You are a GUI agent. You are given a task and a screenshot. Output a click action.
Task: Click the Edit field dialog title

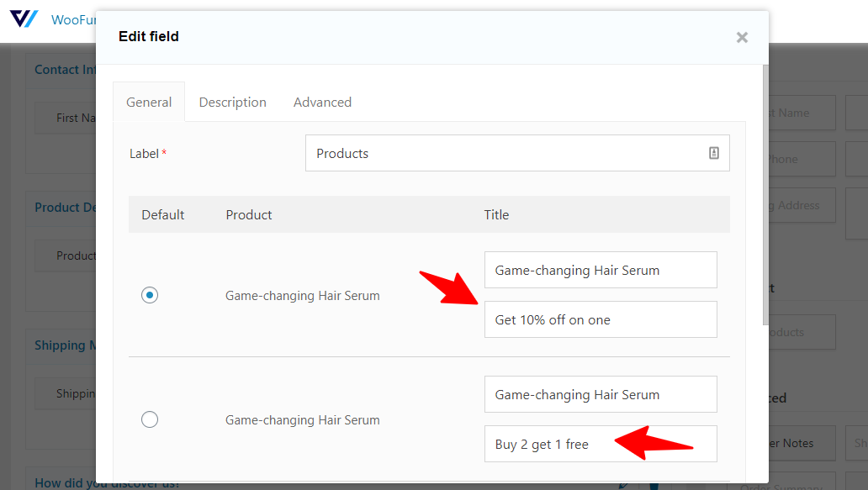click(x=148, y=36)
